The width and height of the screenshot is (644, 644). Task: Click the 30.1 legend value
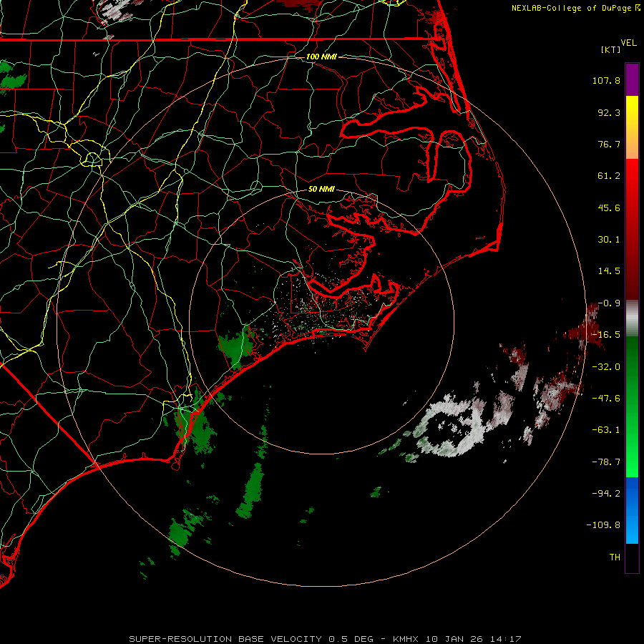click(x=609, y=240)
